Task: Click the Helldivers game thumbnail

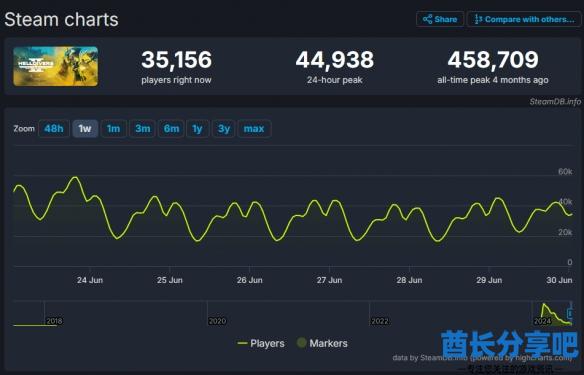Action: point(55,66)
